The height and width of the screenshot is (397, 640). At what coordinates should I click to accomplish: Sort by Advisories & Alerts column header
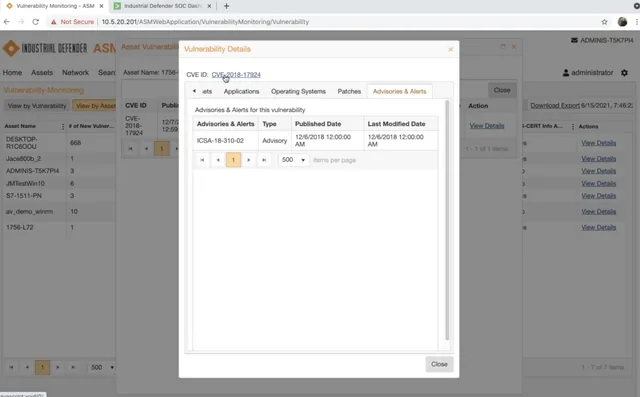(225, 124)
